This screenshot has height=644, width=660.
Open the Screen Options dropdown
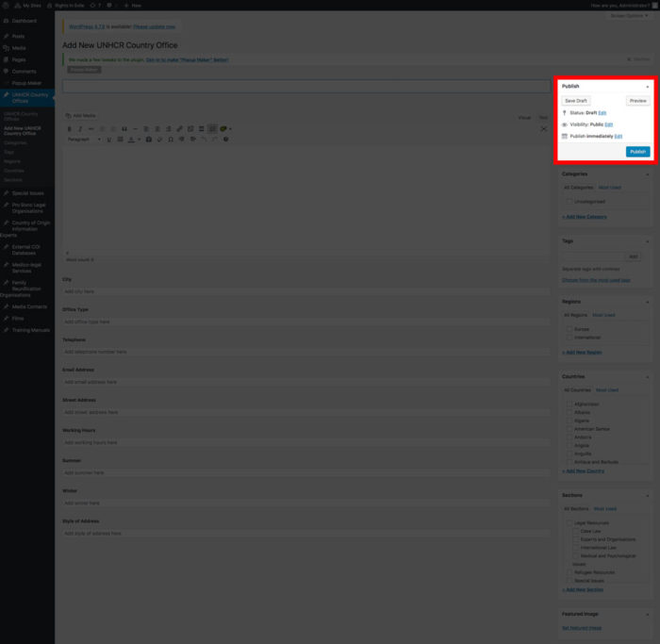[629, 16]
